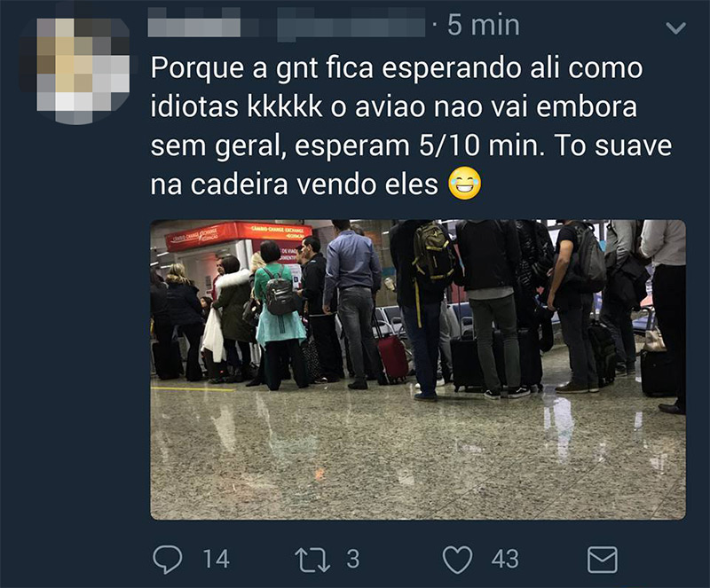The image size is (710, 588).
Task: Click the red suitcase in the photo
Action: coord(392,357)
